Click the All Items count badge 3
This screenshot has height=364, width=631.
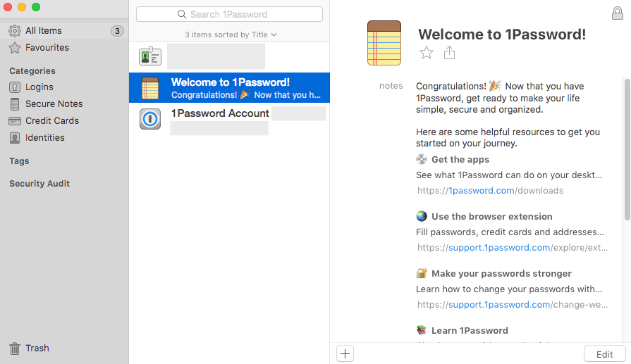[117, 31]
